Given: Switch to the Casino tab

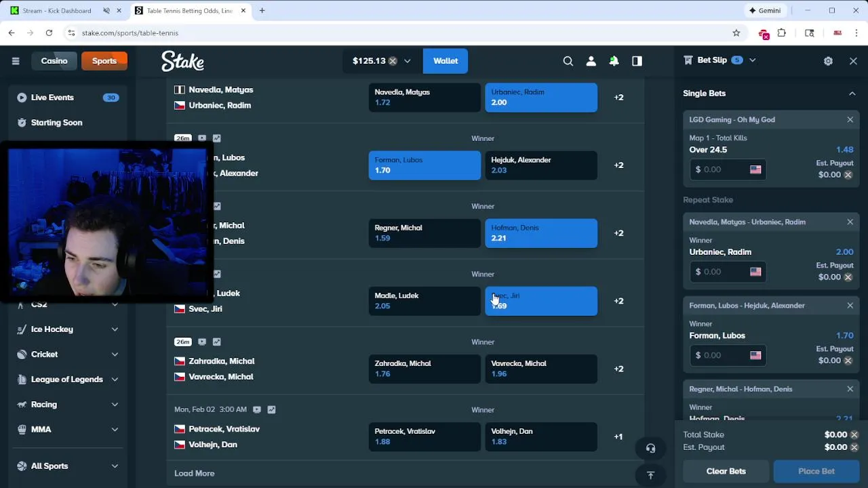Looking at the screenshot, I should pos(54,61).
